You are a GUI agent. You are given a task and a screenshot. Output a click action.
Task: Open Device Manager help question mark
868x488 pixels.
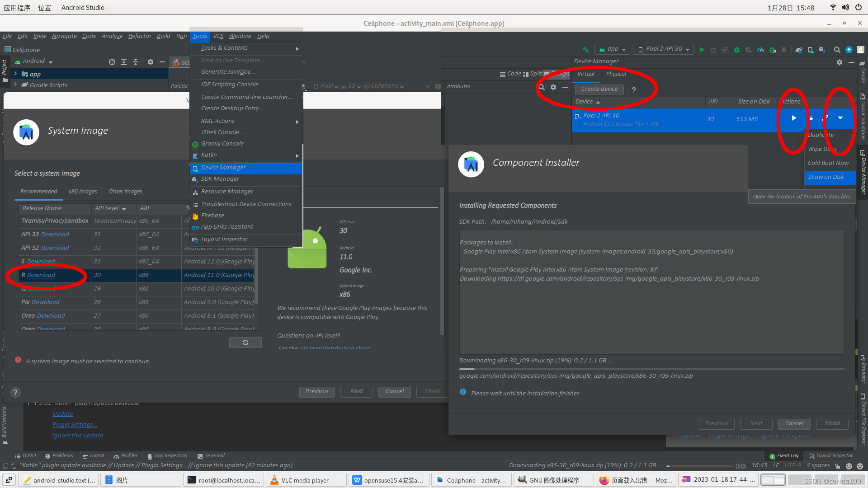(634, 90)
